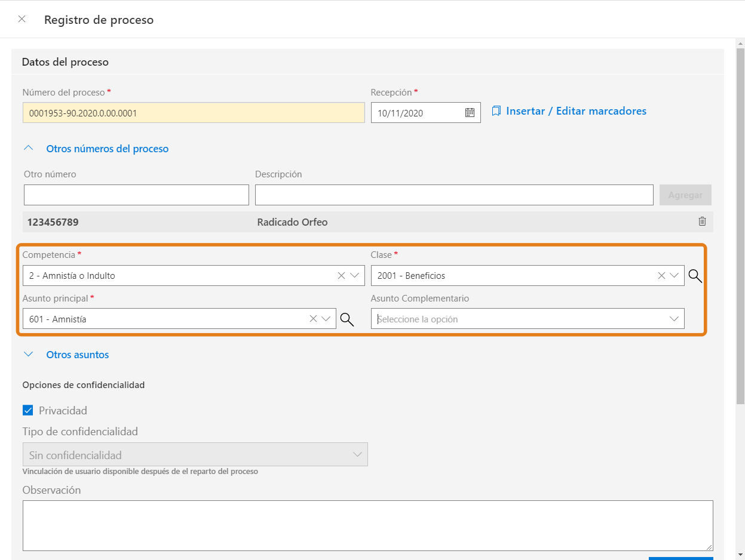Viewport: 745px width, 560px height.
Task: Click the Observación text area
Action: click(x=368, y=525)
